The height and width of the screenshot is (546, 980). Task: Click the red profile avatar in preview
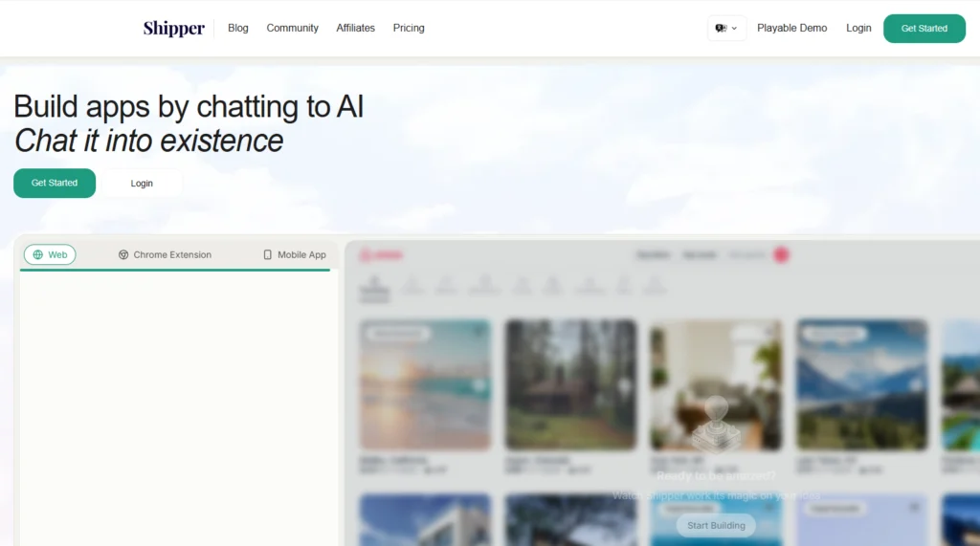[x=781, y=255]
